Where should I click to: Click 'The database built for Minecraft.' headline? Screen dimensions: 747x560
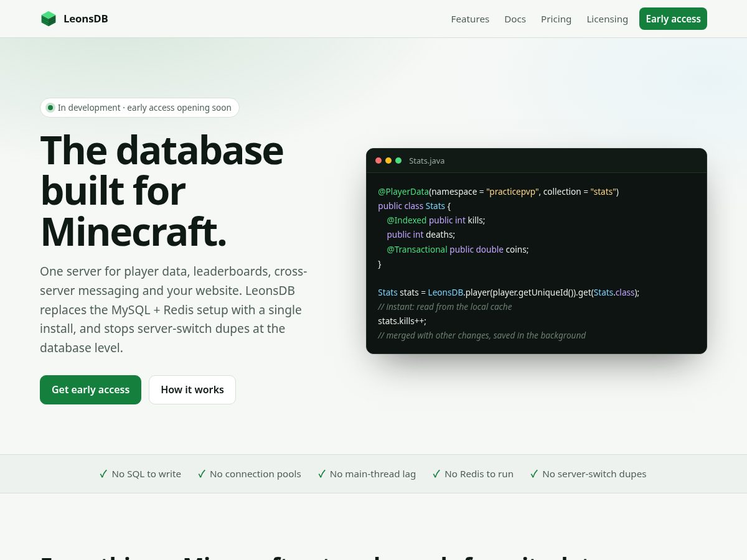pyautogui.click(x=162, y=191)
